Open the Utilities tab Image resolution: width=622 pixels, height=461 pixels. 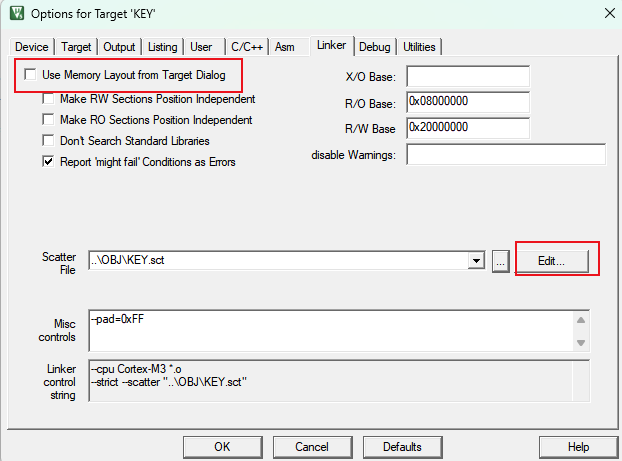[419, 47]
